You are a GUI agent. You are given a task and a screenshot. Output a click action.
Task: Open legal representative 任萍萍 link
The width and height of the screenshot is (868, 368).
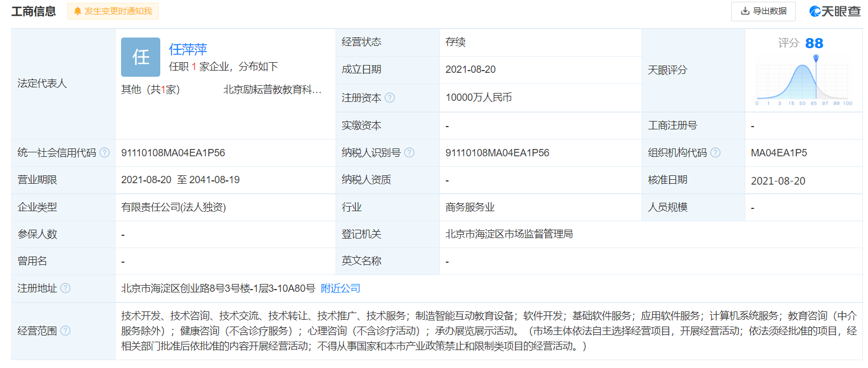188,49
